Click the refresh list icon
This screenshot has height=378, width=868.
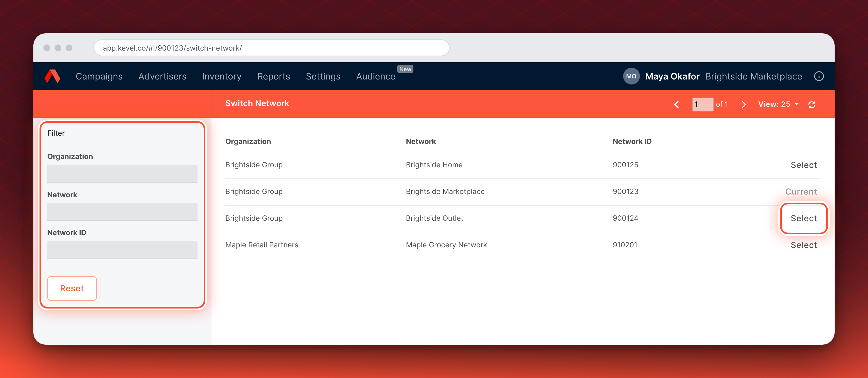(812, 105)
